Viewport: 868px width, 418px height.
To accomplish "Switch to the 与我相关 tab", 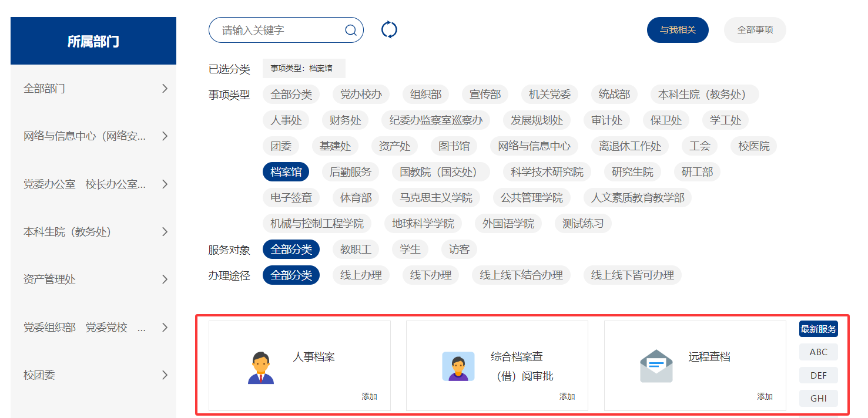I will [x=678, y=30].
